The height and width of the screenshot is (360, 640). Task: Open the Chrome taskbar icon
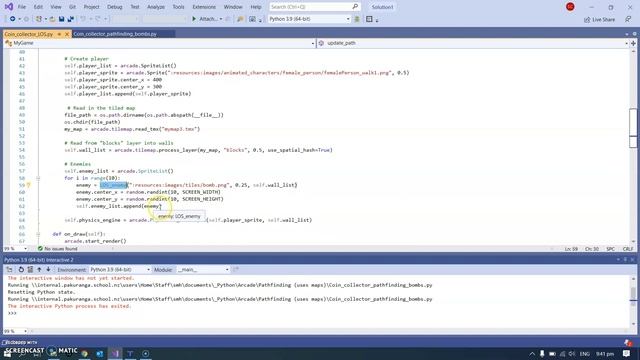pyautogui.click(x=84, y=353)
